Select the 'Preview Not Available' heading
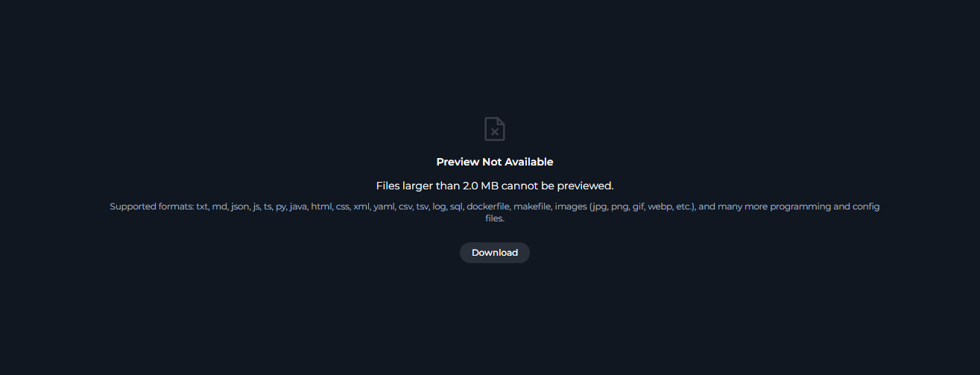980x375 pixels. pos(495,162)
